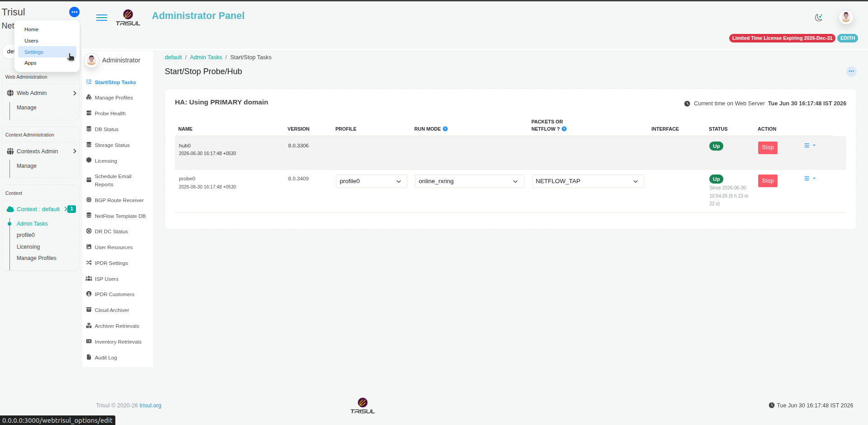Stop the probe0 process

point(768,181)
